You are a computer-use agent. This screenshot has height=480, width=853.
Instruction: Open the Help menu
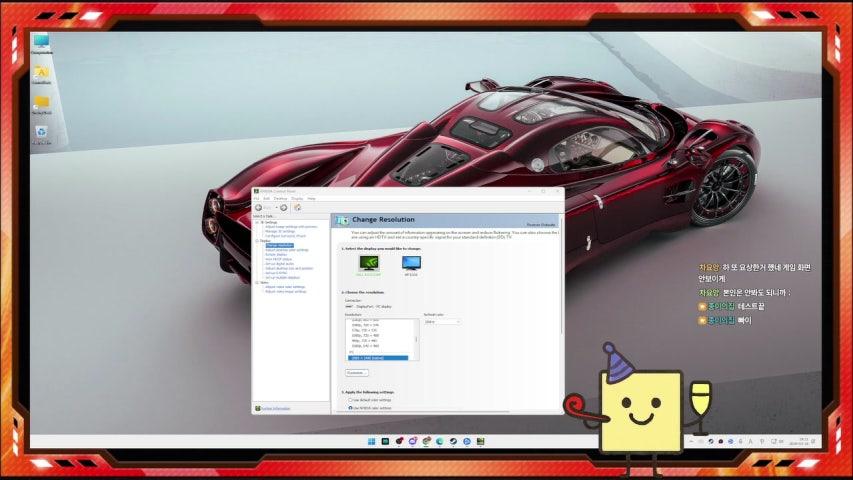pos(311,198)
